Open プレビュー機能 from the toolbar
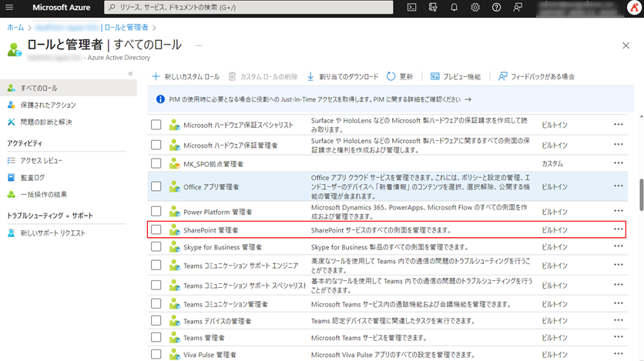644x361 pixels. [x=455, y=77]
